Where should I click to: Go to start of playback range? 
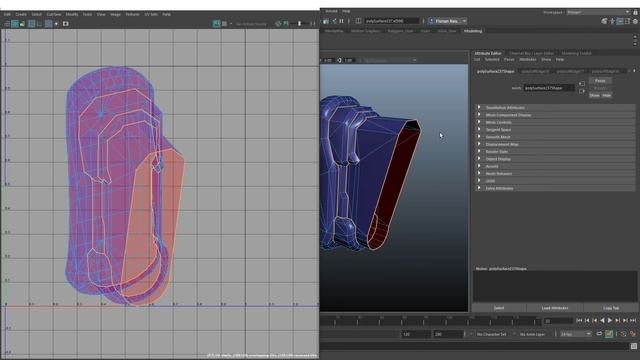pos(579,321)
